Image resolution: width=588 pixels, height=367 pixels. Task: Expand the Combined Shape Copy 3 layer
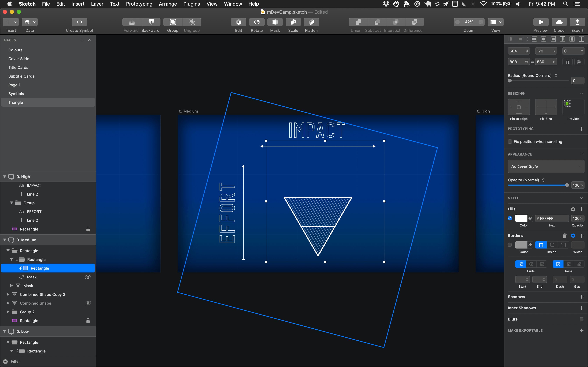click(x=8, y=294)
